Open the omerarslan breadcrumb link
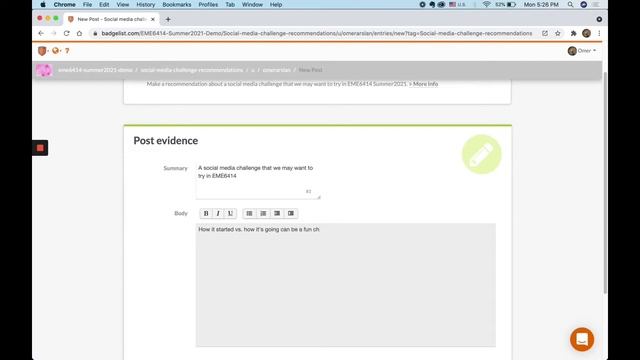640x360 pixels. click(276, 70)
